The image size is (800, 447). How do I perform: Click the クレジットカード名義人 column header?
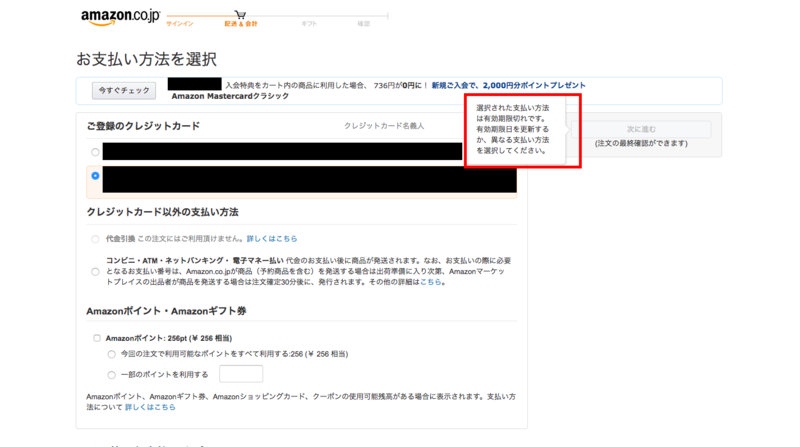click(384, 126)
